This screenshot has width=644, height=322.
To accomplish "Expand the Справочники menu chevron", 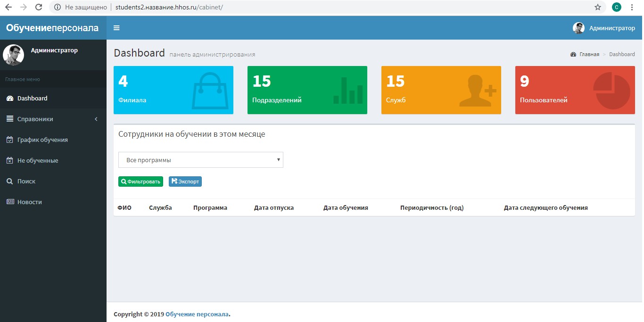I will pyautogui.click(x=96, y=119).
